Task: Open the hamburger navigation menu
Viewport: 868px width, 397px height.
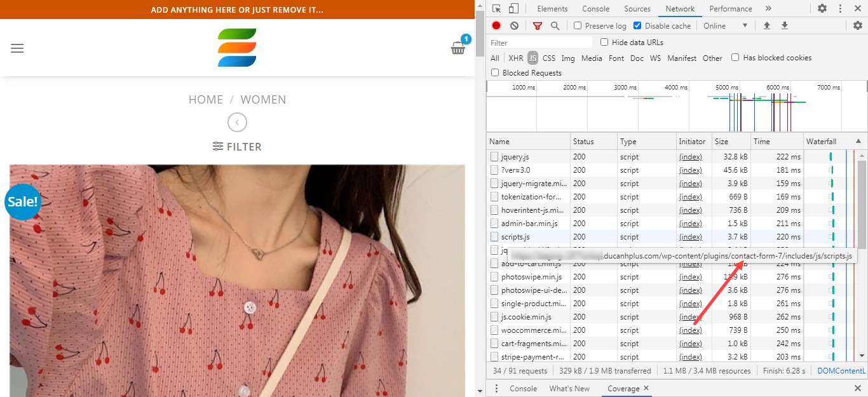Action: pyautogui.click(x=17, y=48)
